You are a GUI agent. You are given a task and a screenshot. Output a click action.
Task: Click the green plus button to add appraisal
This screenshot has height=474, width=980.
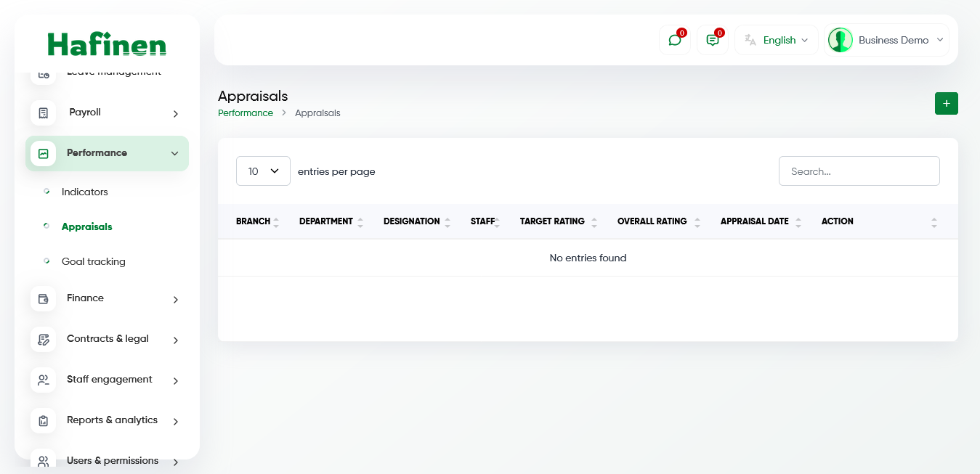[946, 103]
